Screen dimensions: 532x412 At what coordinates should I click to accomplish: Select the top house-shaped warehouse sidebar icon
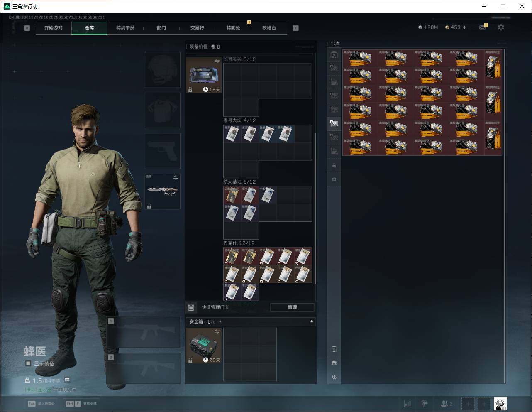(x=334, y=55)
